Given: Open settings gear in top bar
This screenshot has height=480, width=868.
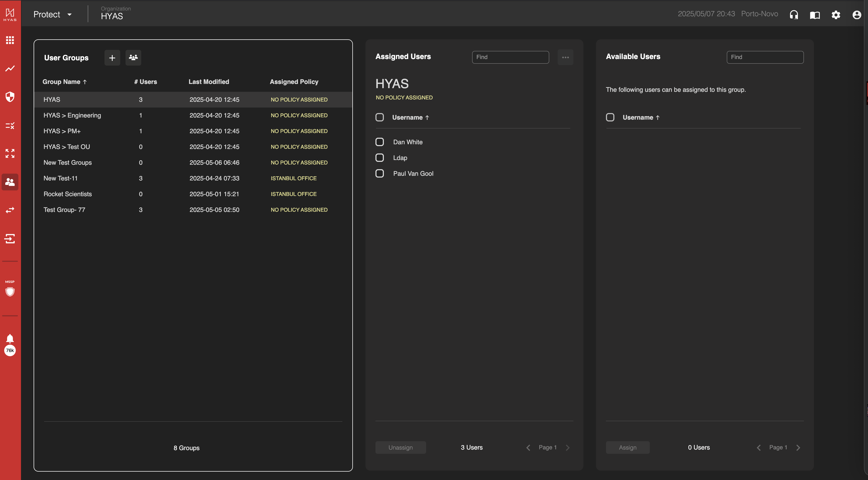Looking at the screenshot, I should pos(836,15).
